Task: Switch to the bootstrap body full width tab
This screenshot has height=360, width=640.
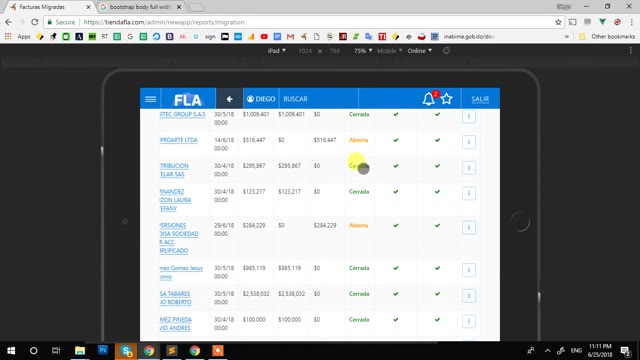Action: pos(140,7)
